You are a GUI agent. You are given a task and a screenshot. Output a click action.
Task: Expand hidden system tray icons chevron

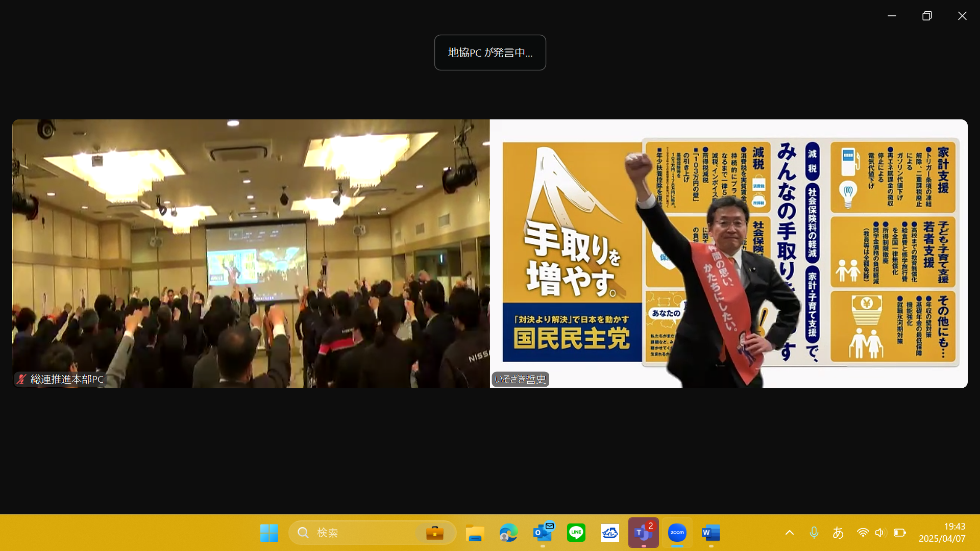pyautogui.click(x=790, y=533)
